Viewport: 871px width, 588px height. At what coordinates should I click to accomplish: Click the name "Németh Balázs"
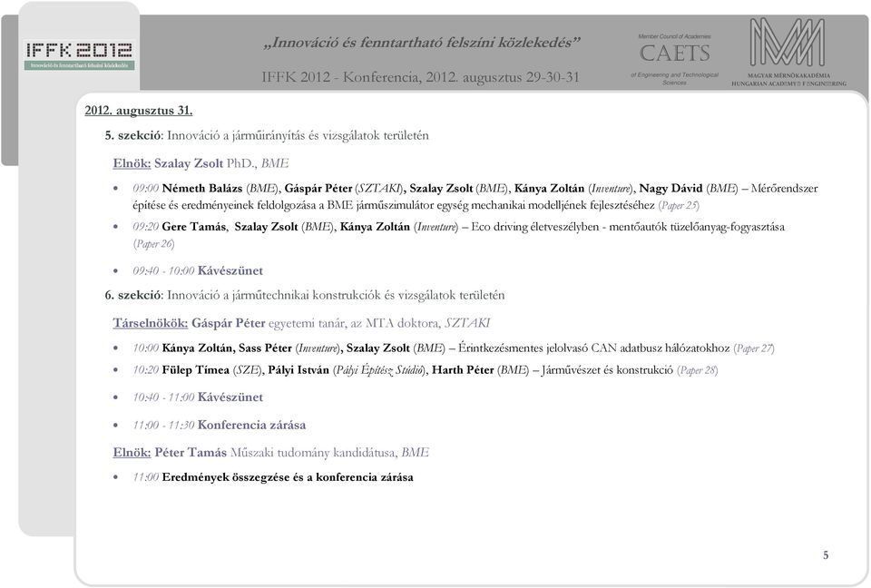(202, 189)
